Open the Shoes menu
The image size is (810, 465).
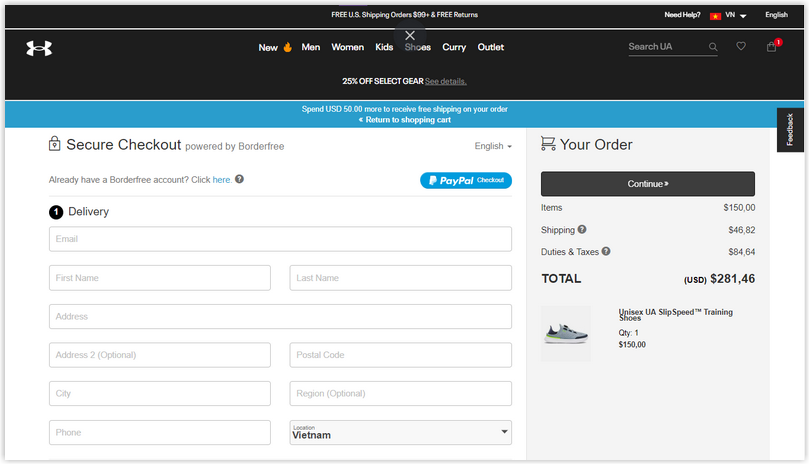(418, 47)
